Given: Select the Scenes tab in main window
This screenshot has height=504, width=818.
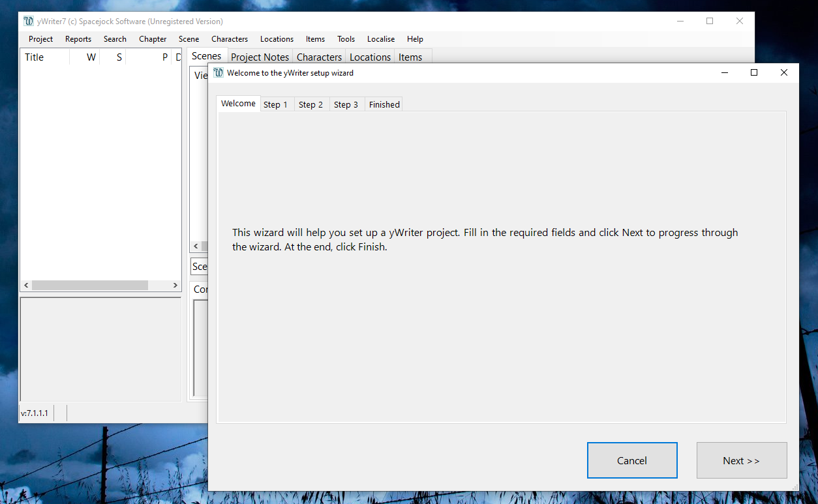Looking at the screenshot, I should [207, 56].
